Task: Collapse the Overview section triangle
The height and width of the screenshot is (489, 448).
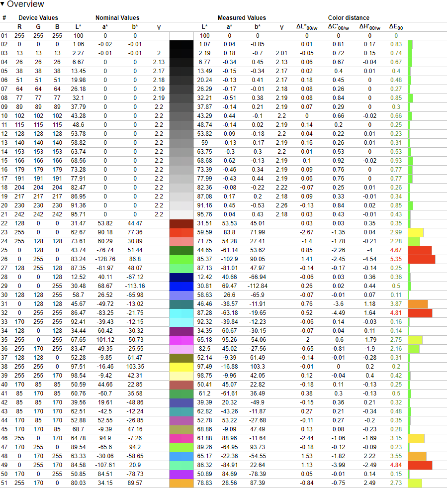Action: point(3,4)
